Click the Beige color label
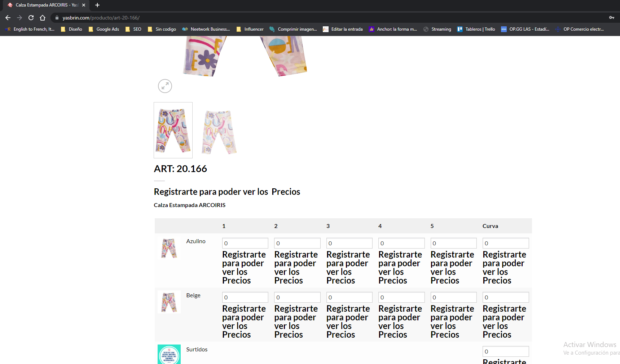This screenshot has height=364, width=620. point(193,295)
